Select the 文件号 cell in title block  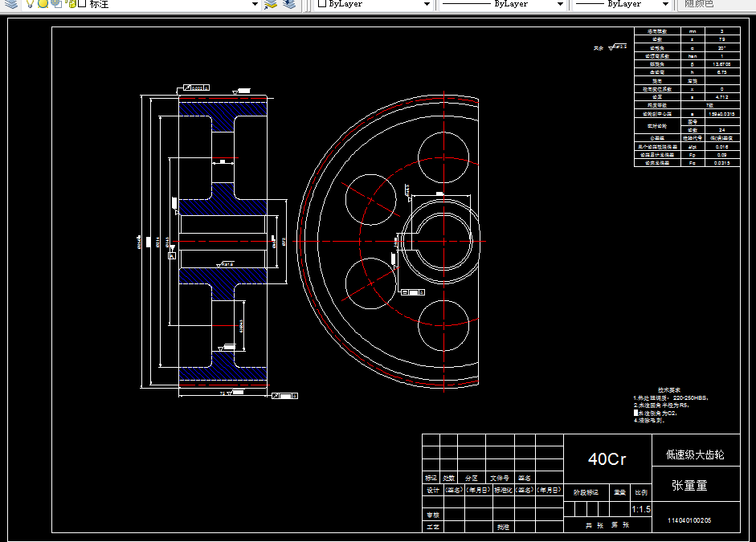pos(500,478)
